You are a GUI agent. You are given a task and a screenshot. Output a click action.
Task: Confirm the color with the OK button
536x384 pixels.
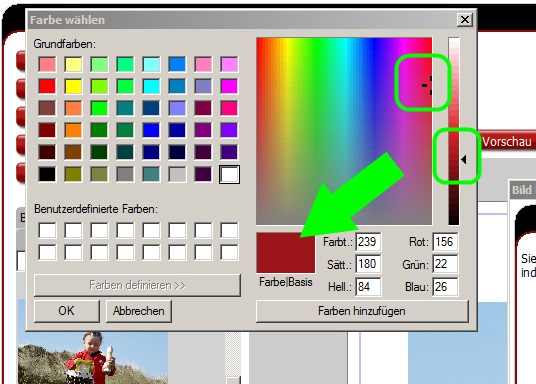67,311
